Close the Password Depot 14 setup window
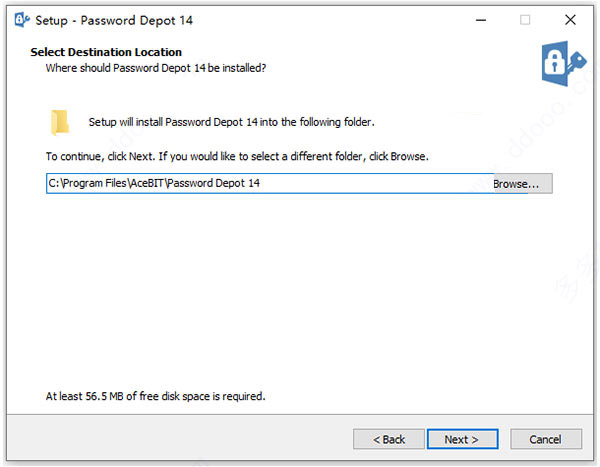This screenshot has width=600, height=467. 570,20
